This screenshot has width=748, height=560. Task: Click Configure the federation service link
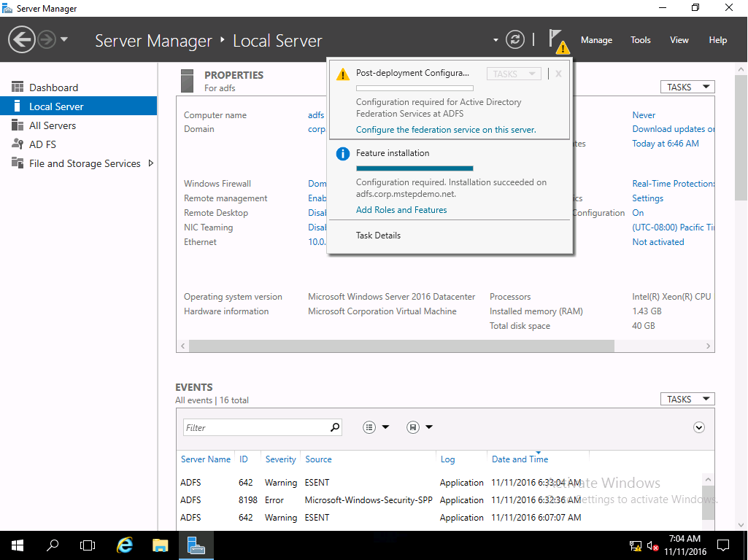[446, 130]
